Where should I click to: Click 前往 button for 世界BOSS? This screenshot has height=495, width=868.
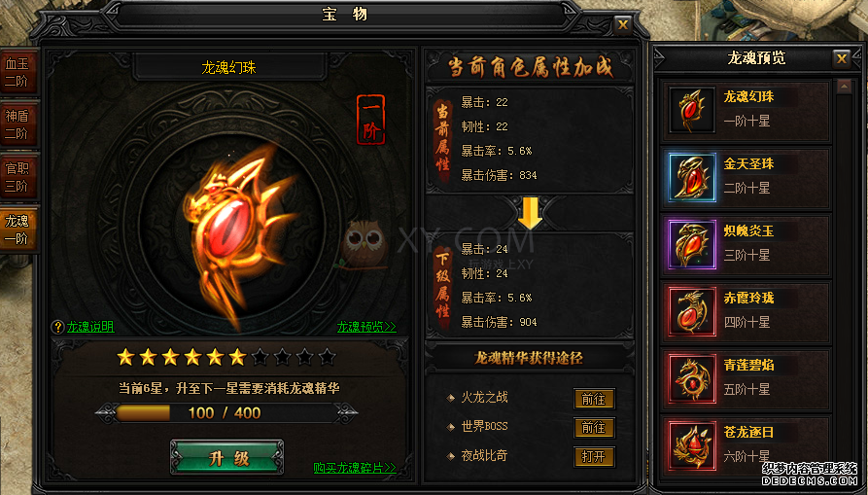594,428
